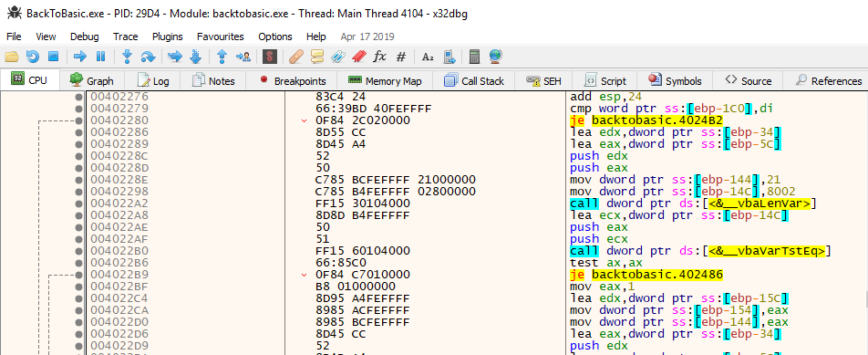
Task: Click the Pause execution icon
Action: coord(100,57)
